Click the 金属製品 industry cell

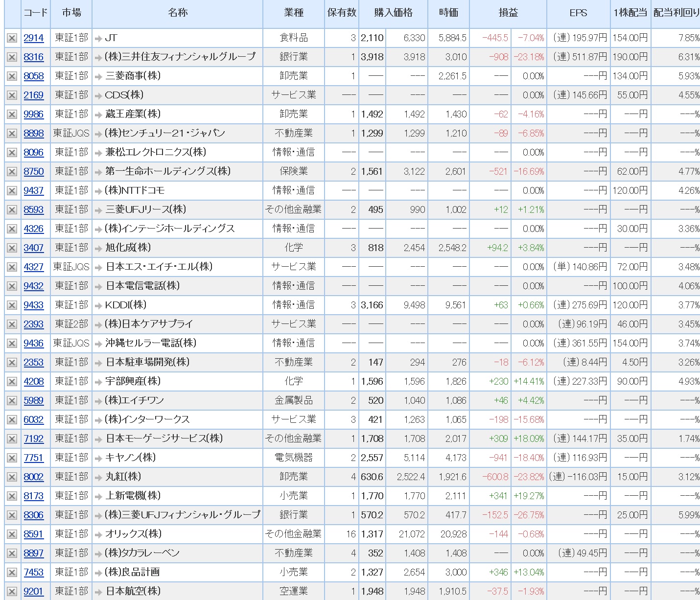294,400
